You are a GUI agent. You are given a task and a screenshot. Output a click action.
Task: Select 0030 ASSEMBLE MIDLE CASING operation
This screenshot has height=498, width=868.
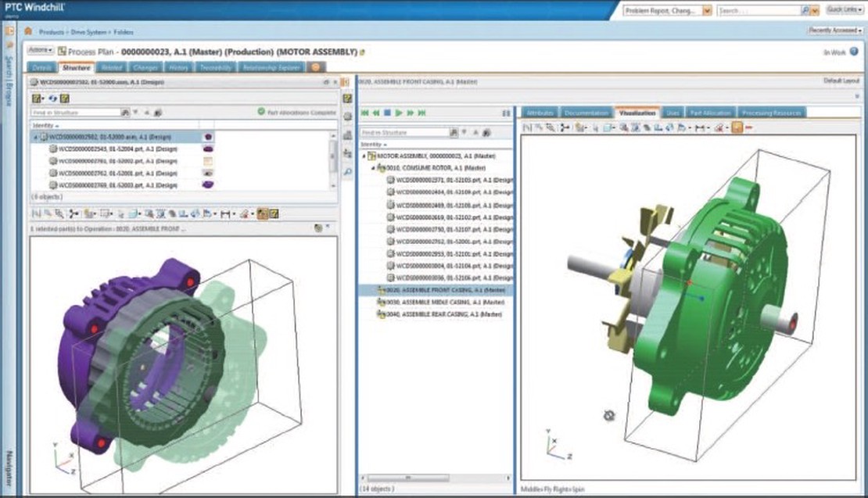click(437, 302)
